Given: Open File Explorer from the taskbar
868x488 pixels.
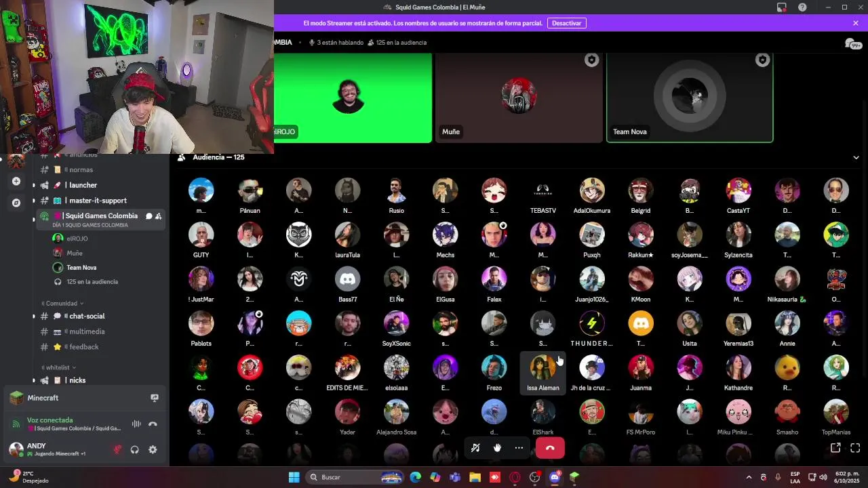Looking at the screenshot, I should (475, 477).
